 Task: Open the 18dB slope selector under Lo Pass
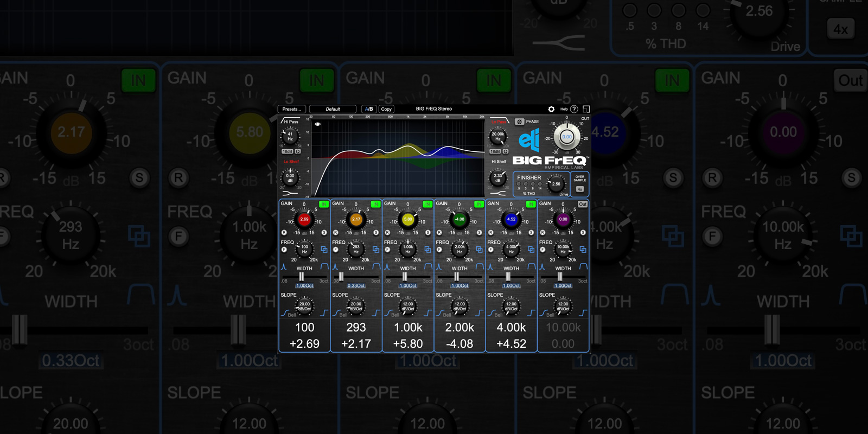tap(495, 151)
